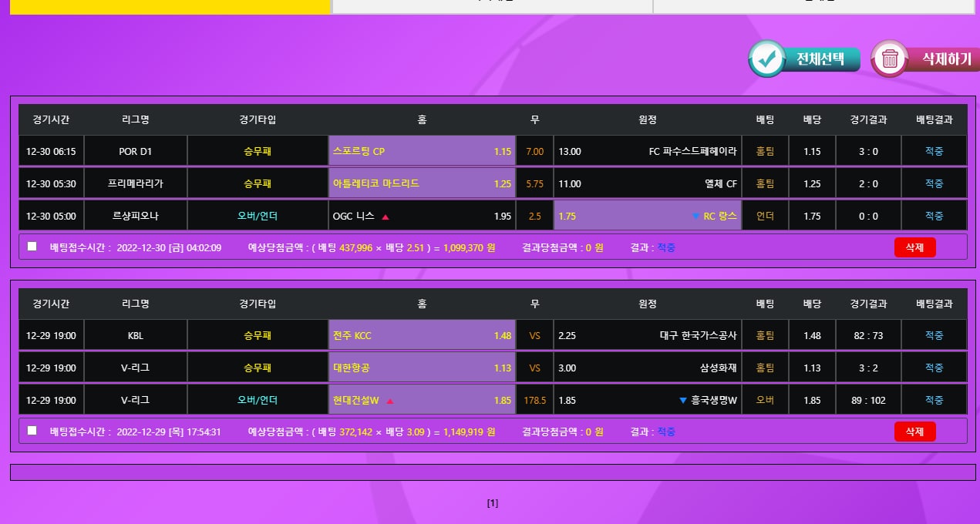The height and width of the screenshot is (524, 980).
Task: Click the red up arrow beside OGC 니스
Action: (386, 217)
